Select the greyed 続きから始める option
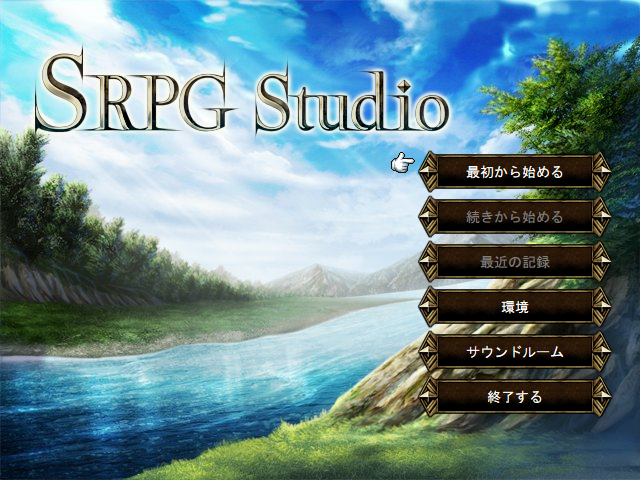This screenshot has height=480, width=640. [x=515, y=216]
